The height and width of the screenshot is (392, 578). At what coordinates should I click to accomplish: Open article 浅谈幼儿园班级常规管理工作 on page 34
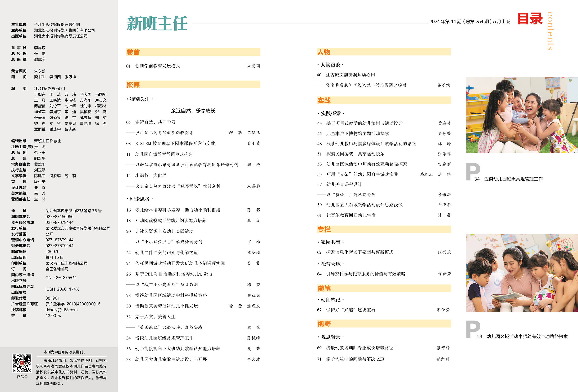[x=164, y=338]
